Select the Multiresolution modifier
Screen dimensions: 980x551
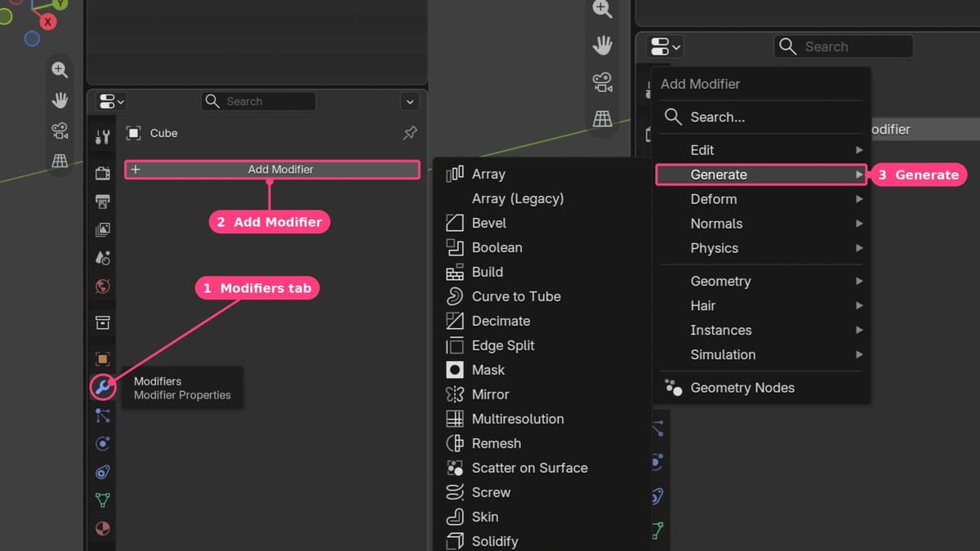(x=542, y=419)
